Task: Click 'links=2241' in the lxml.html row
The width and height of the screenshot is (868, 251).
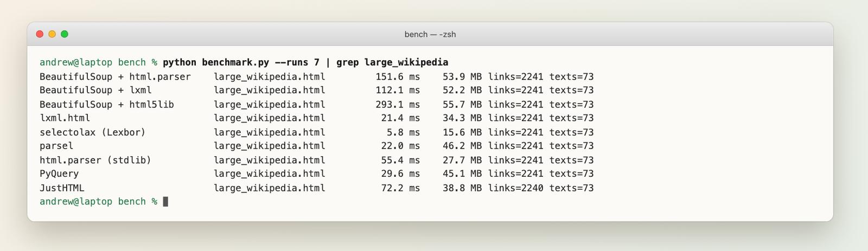Action: [x=515, y=118]
